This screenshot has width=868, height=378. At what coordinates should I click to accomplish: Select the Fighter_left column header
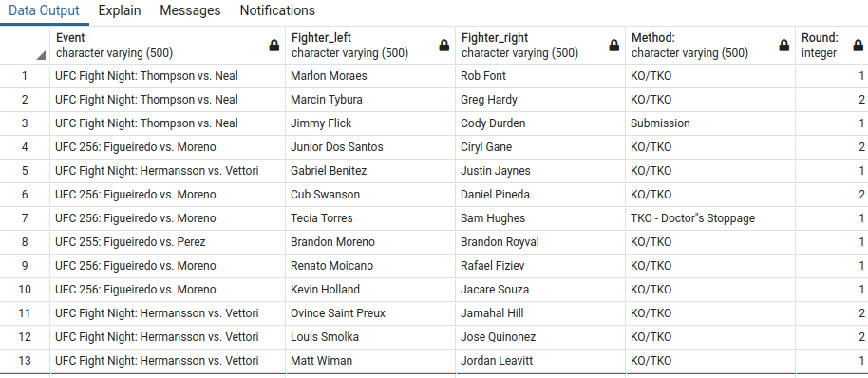[371, 46]
